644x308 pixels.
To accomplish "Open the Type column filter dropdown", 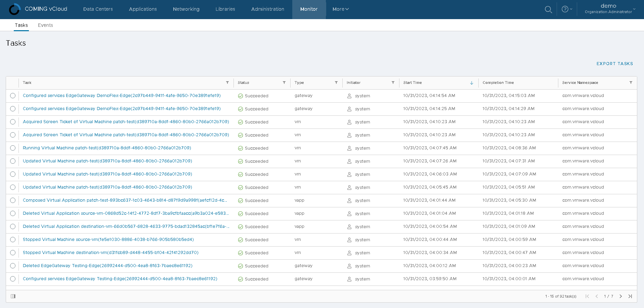I will tap(336, 83).
